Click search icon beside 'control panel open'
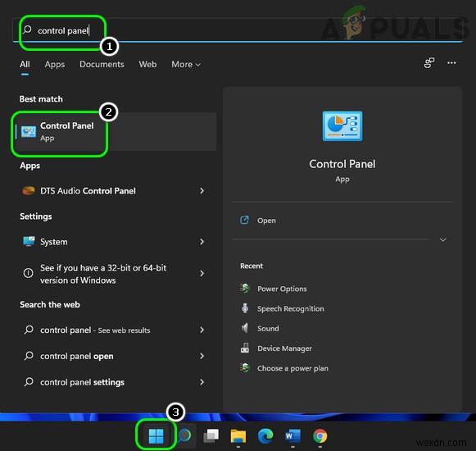 click(29, 355)
